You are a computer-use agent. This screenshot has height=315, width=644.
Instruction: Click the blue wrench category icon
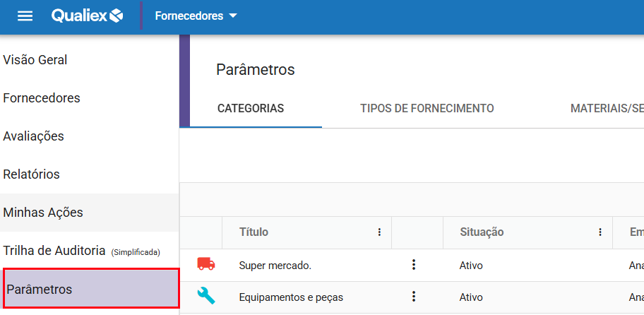tap(206, 297)
